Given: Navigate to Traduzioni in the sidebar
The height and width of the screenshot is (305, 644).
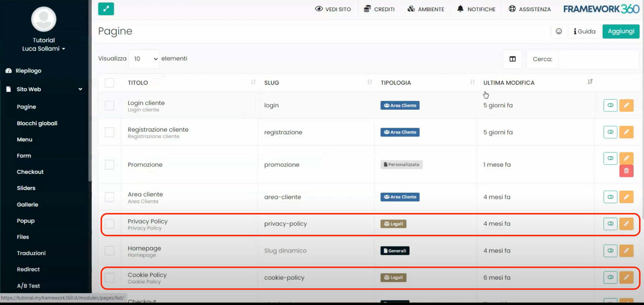Looking at the screenshot, I should pyautogui.click(x=31, y=253).
